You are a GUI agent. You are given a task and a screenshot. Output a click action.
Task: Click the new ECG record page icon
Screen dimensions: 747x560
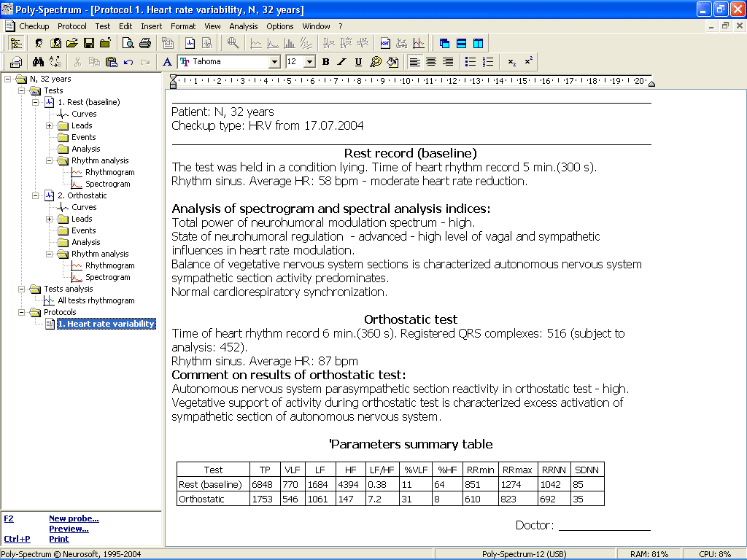point(190,43)
